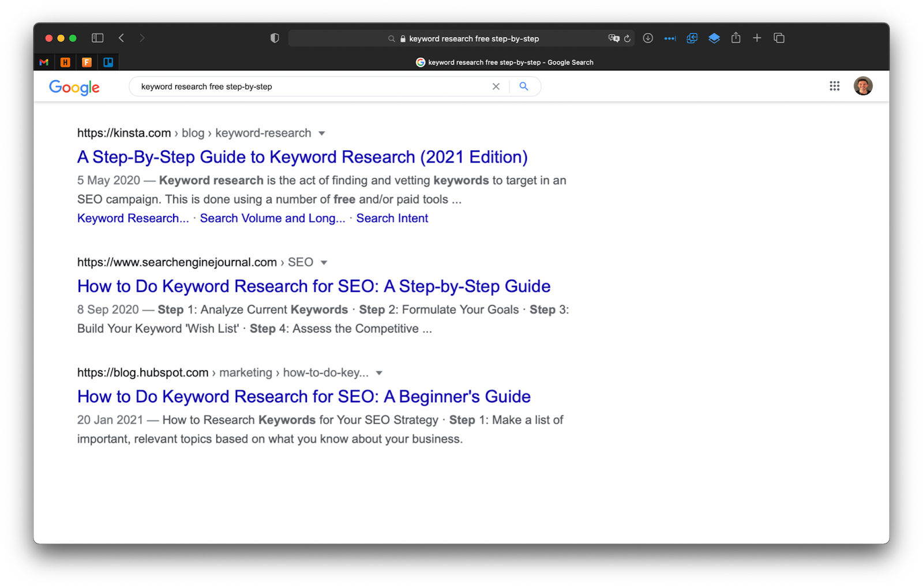Open the pinned Trello tab
Viewport: 923px width, 588px height.
[x=108, y=62]
